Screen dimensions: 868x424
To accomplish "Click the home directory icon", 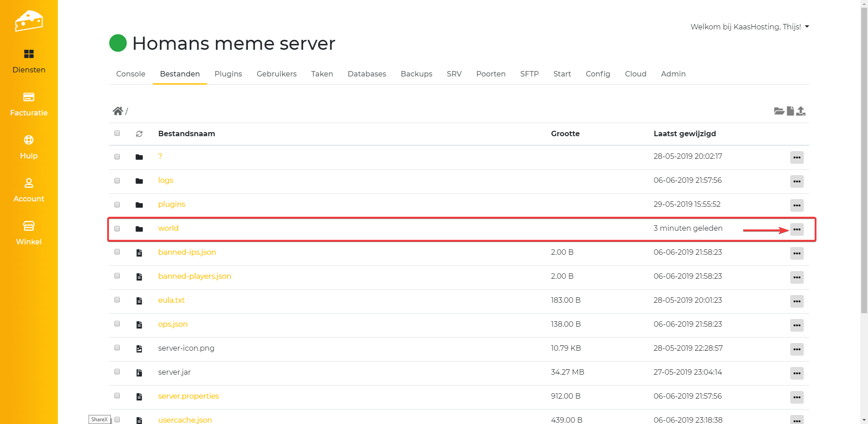I will [x=118, y=111].
